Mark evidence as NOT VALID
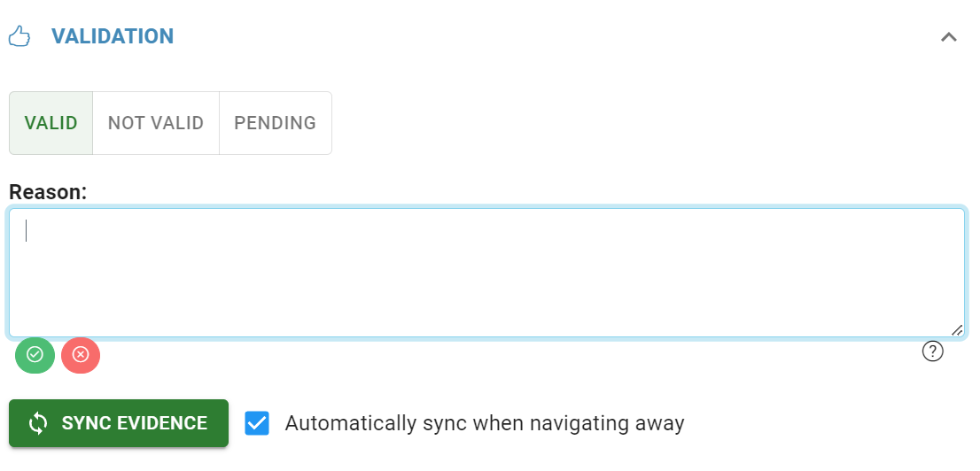Screen dimensions: 980x471 tap(156, 123)
